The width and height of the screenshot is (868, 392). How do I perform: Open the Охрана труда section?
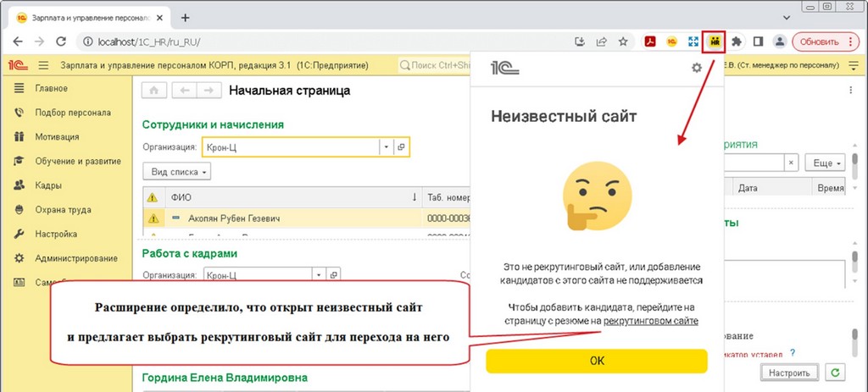pos(63,210)
